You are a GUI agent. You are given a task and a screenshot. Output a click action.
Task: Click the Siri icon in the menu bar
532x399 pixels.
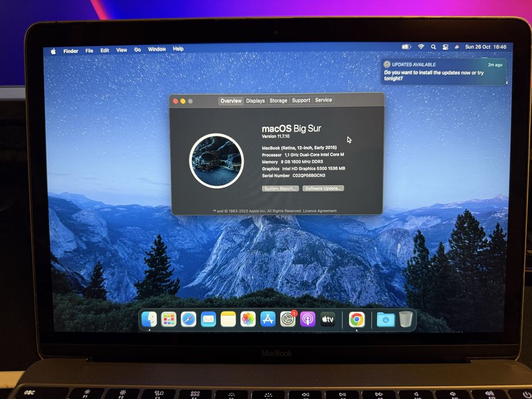click(x=457, y=47)
